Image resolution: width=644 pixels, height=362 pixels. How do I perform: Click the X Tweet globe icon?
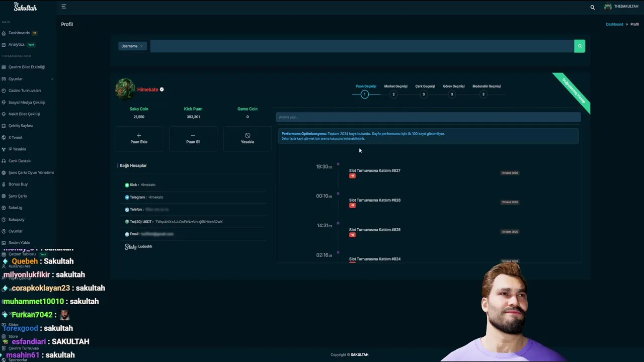pyautogui.click(x=4, y=138)
